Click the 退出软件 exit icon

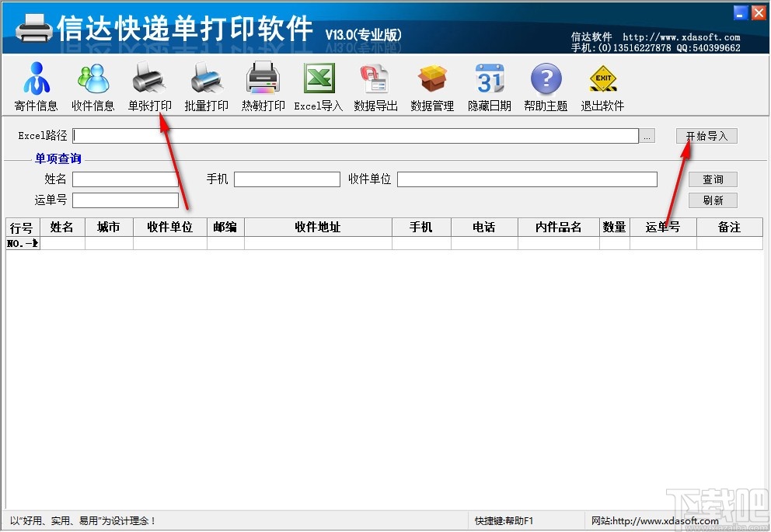[x=602, y=85]
